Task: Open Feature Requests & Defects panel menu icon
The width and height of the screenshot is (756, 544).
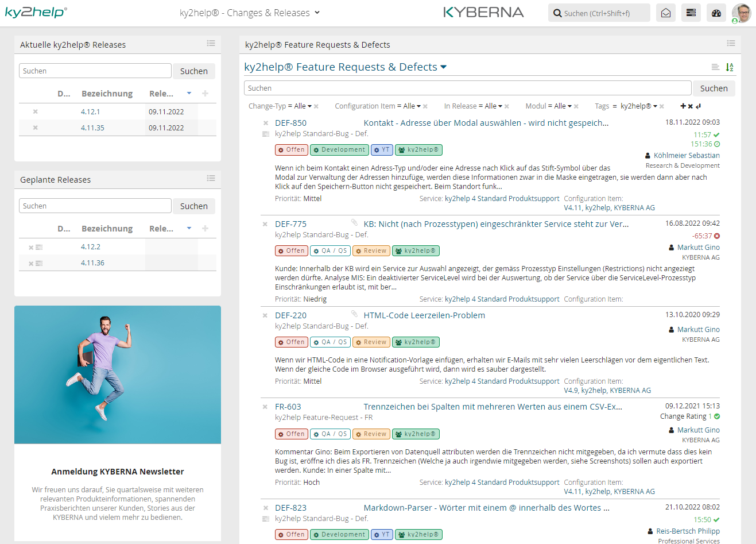Action: click(x=731, y=43)
